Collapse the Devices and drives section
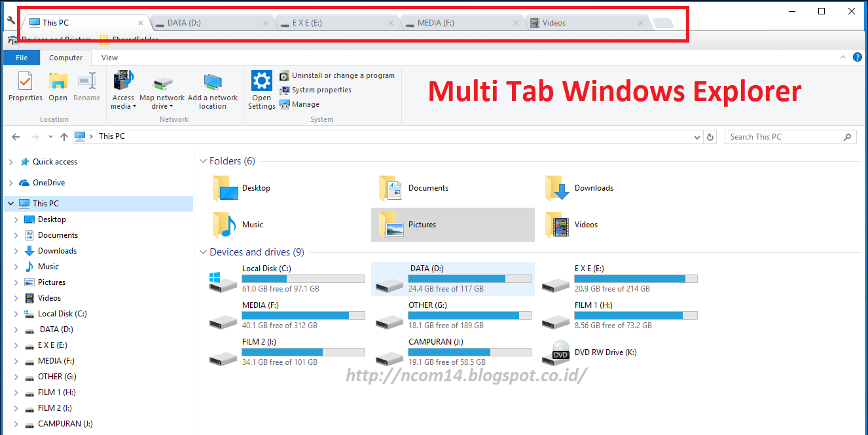The width and height of the screenshot is (868, 435). click(203, 252)
